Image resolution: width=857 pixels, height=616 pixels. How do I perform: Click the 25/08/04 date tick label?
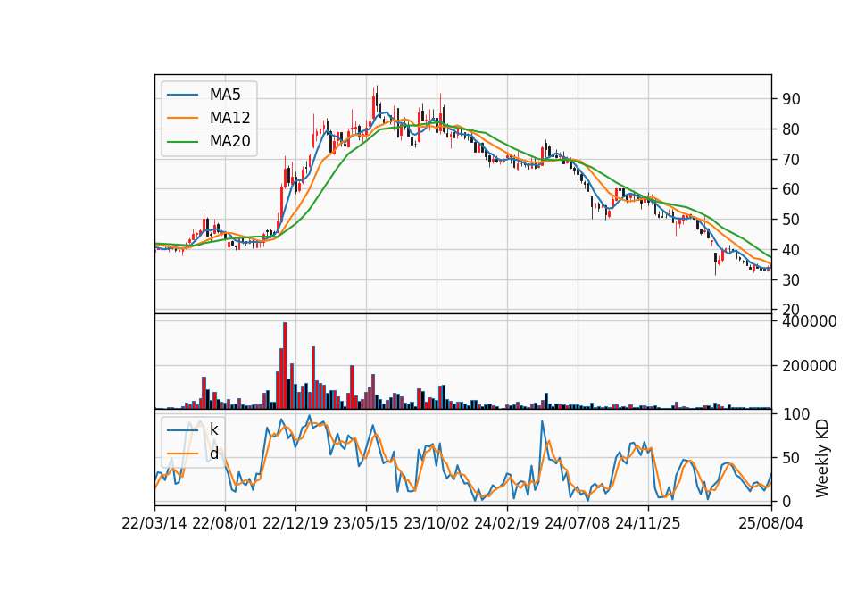pyautogui.click(x=770, y=523)
